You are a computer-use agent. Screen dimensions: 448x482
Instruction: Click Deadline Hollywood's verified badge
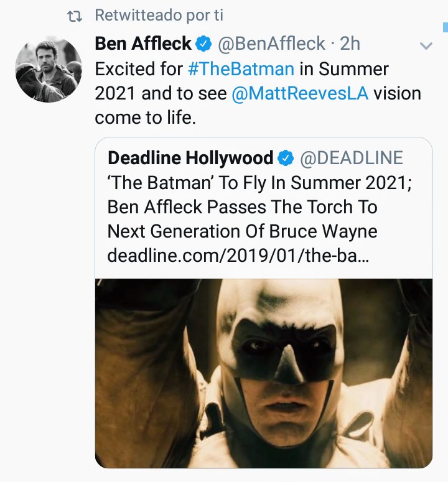coord(286,158)
